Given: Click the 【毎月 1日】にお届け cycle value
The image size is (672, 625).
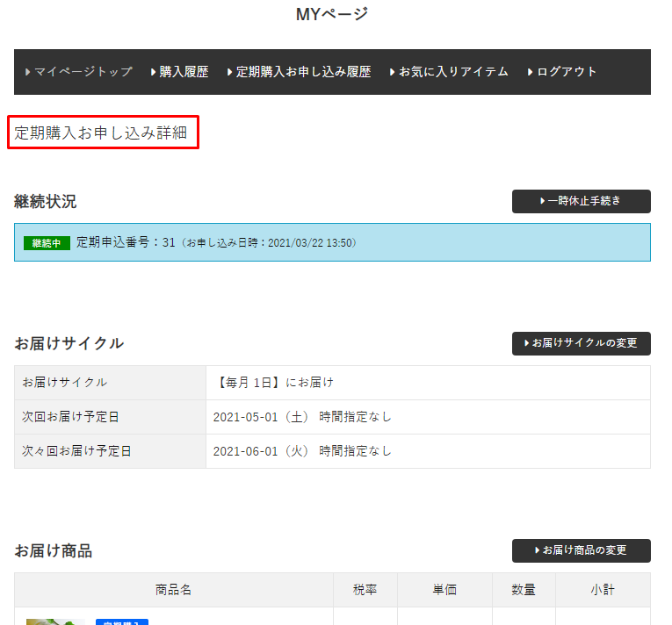Looking at the screenshot, I should [x=273, y=383].
